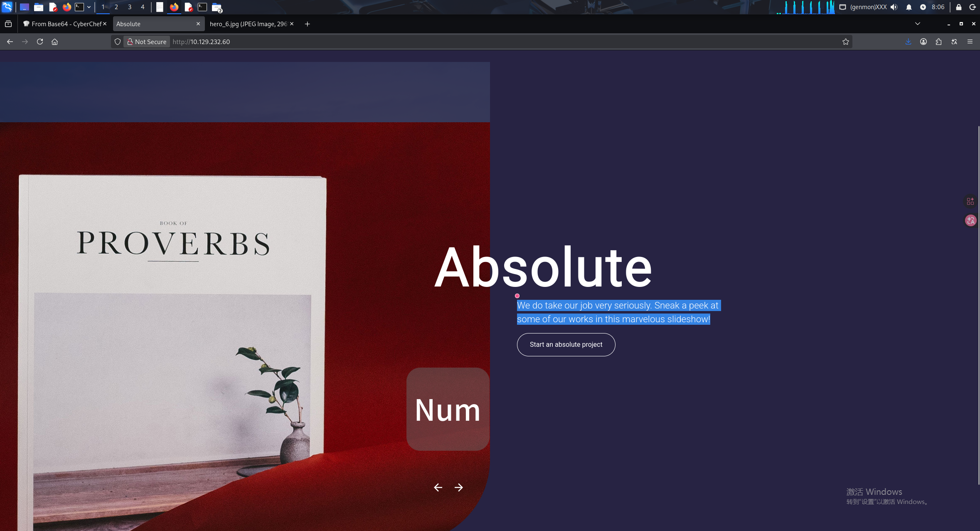The image size is (980, 531).
Task: Expand the list all tabs dropdown
Action: pyautogui.click(x=918, y=24)
